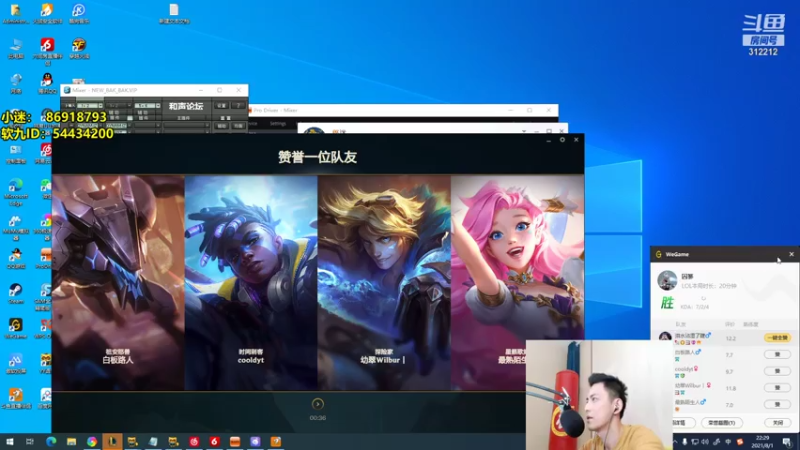
Task: Switch 中 input method in system tray
Action: pos(728,442)
